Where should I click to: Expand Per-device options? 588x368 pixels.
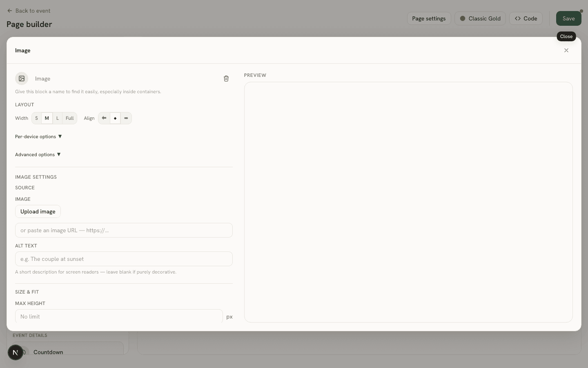click(x=38, y=137)
